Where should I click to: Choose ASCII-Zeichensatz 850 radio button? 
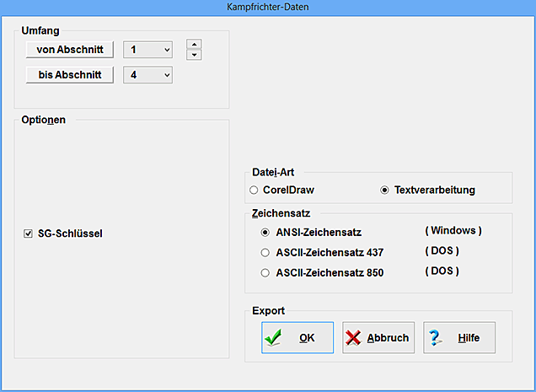265,272
